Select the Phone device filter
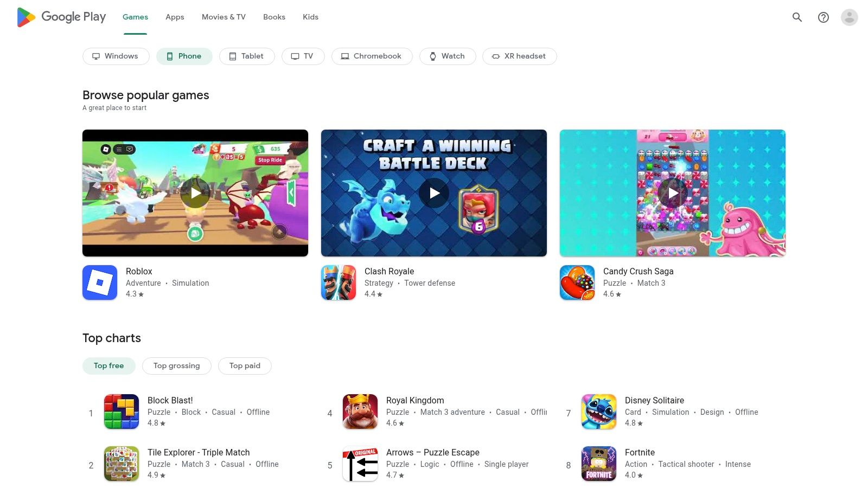This screenshot has width=868, height=488. click(184, 56)
